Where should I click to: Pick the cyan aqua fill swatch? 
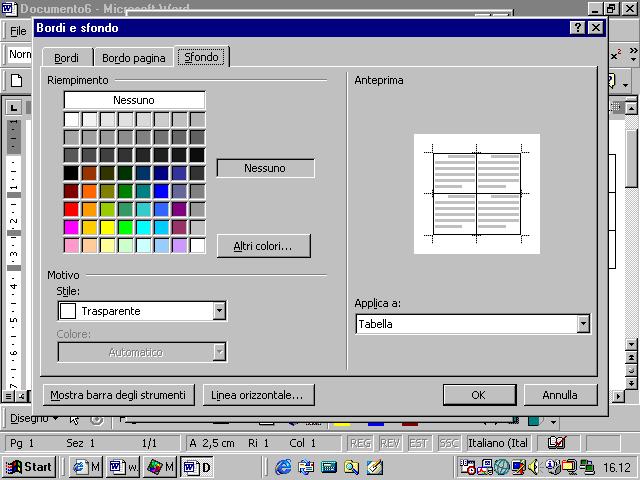pyautogui.click(x=143, y=227)
